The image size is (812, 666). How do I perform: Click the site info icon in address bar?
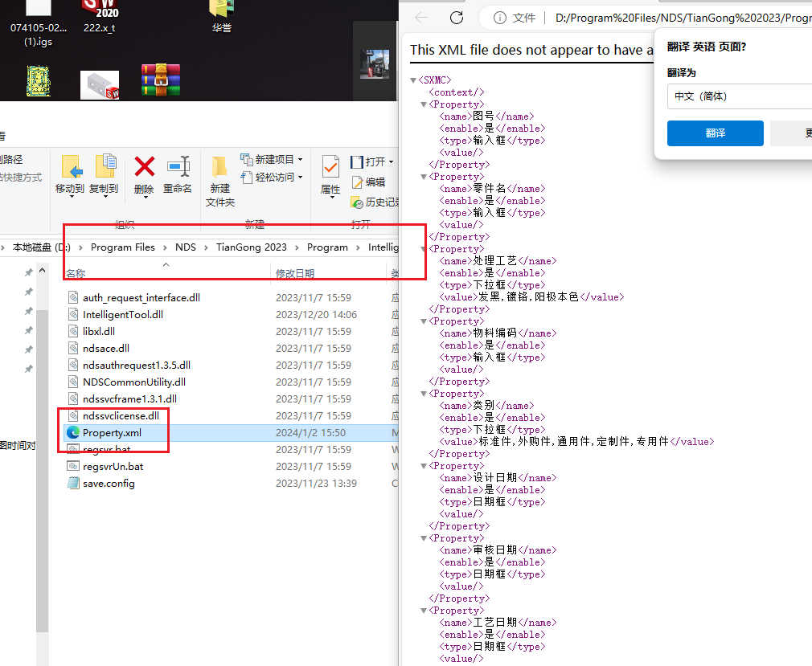pyautogui.click(x=500, y=18)
